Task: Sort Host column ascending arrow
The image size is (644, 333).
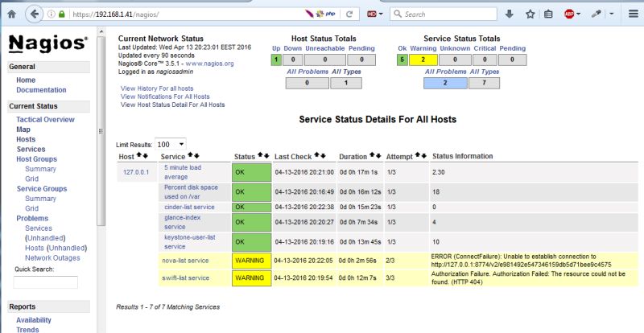Action: [138, 155]
